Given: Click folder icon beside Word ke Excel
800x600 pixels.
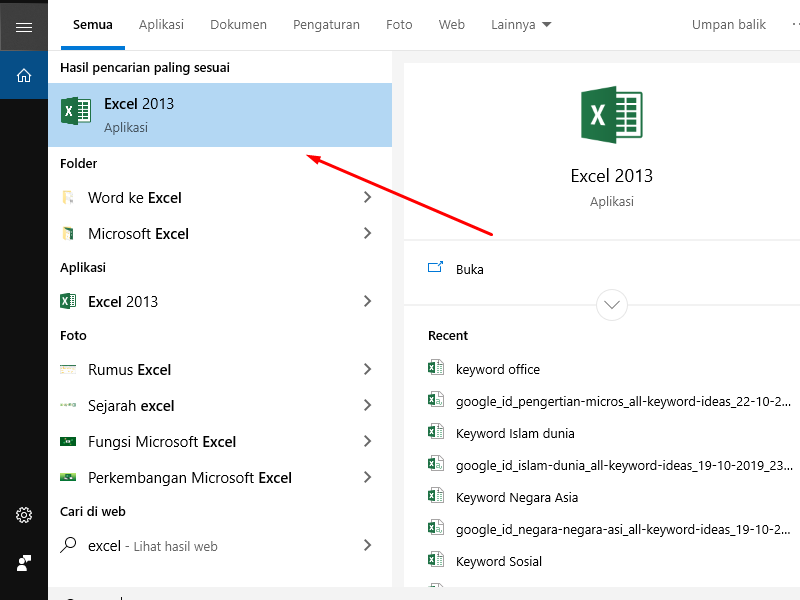Looking at the screenshot, I should pos(68,197).
